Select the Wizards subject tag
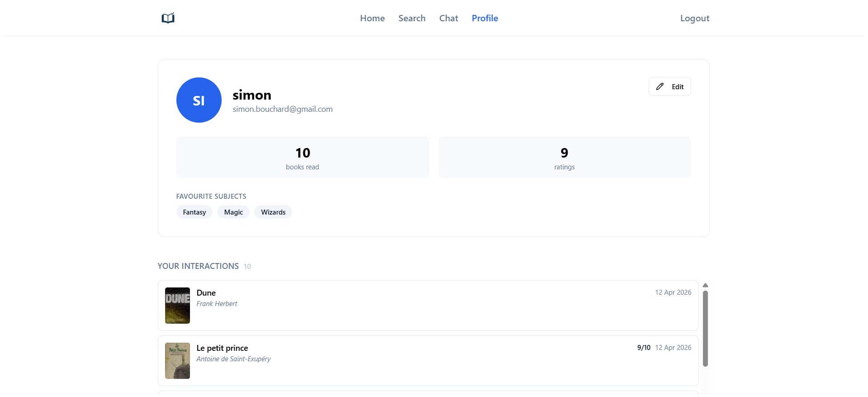Screen dimensions: 868x397 [273, 212]
